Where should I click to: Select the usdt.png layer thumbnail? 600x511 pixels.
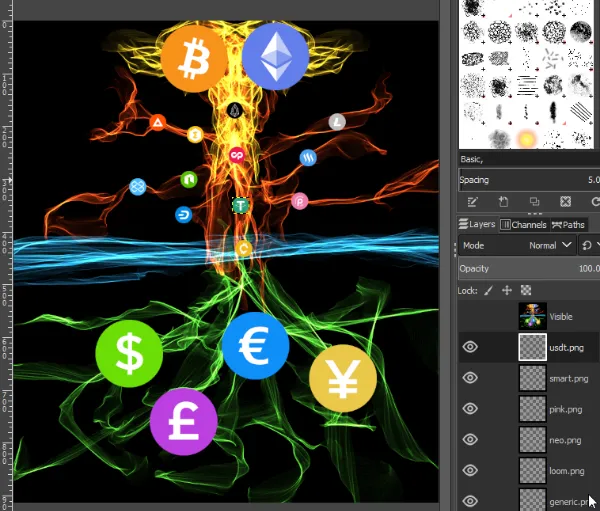533,347
